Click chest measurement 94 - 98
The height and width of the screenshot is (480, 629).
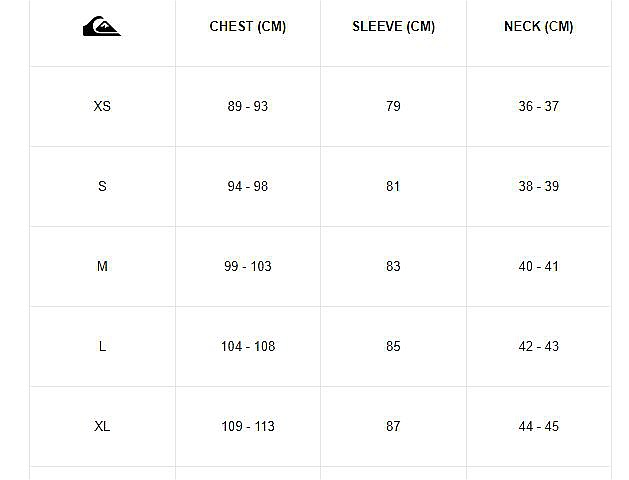pyautogui.click(x=247, y=186)
